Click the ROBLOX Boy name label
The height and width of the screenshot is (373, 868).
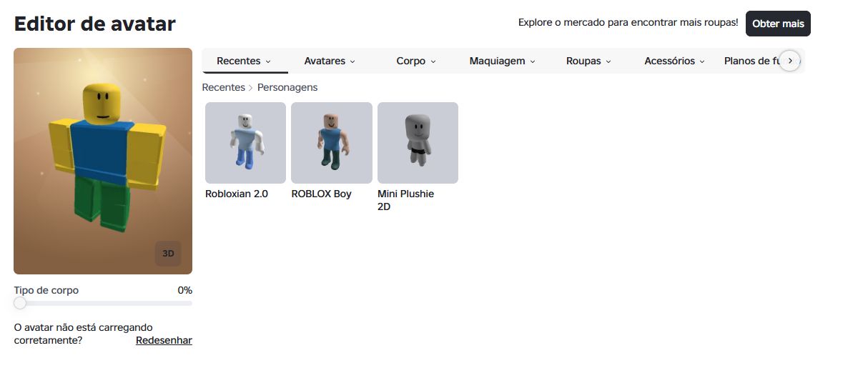321,194
